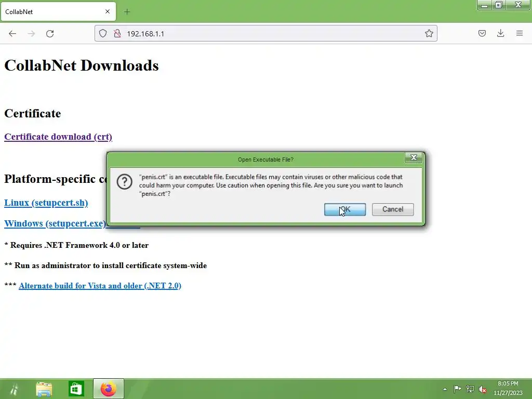The height and width of the screenshot is (399, 532).
Task: Click the forward navigation arrow
Action: point(31,34)
